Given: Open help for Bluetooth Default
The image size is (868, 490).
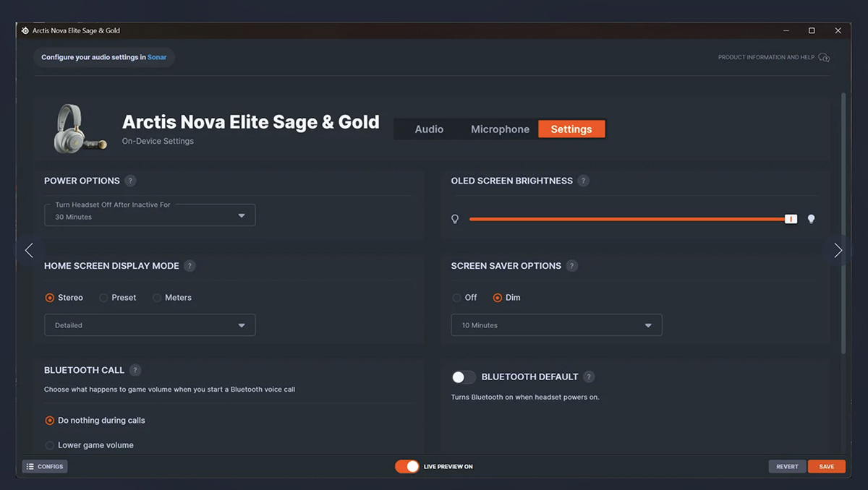Looking at the screenshot, I should pyautogui.click(x=589, y=377).
